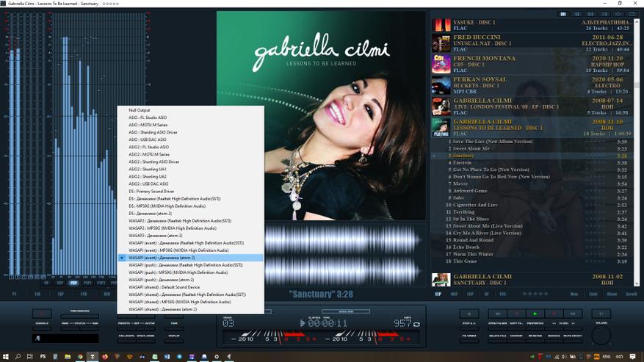The height and width of the screenshot is (362, 644).
Task: Select track 1 Save The Lies
Action: 532,141
